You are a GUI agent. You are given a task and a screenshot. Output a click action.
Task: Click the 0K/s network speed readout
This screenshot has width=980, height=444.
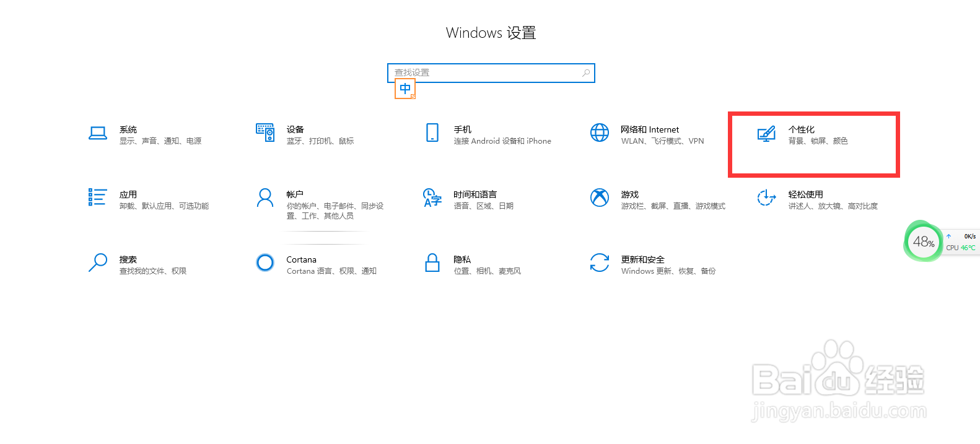pyautogui.click(x=969, y=237)
